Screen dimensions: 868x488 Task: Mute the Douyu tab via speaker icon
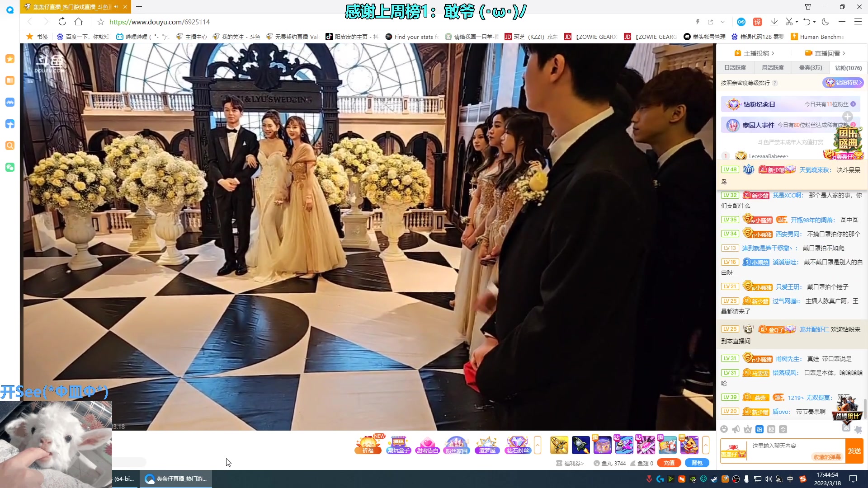pos(116,7)
